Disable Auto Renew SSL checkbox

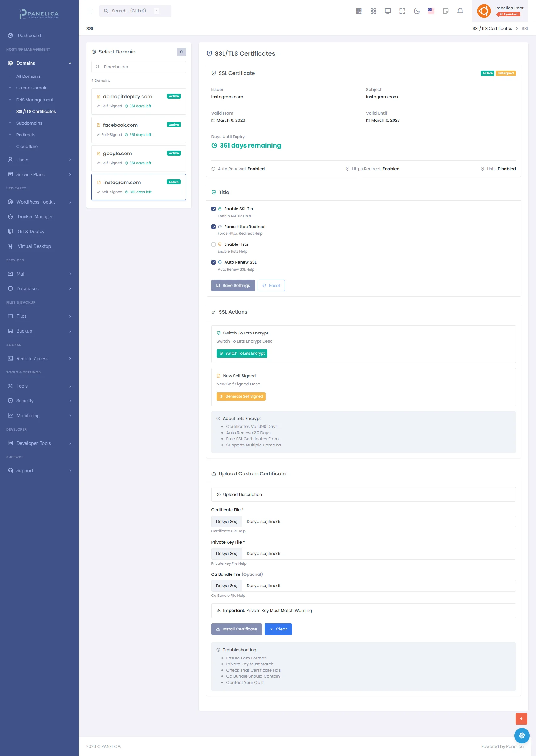pos(214,262)
